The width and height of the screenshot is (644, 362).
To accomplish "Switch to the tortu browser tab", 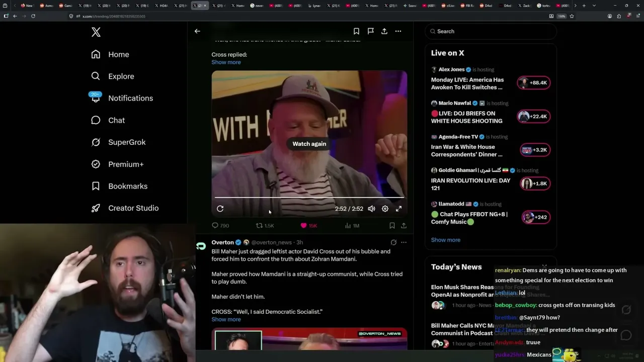I will pyautogui.click(x=544, y=6).
